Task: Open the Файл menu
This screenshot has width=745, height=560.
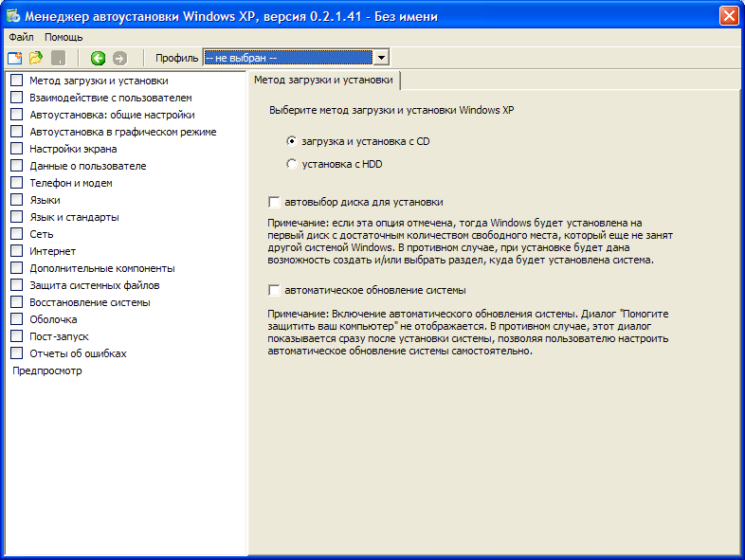Action: [x=21, y=37]
